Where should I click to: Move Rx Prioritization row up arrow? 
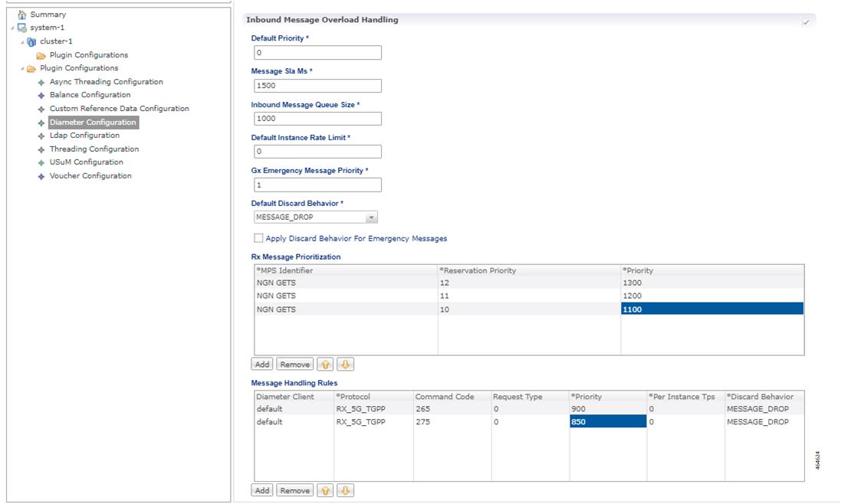click(x=325, y=365)
